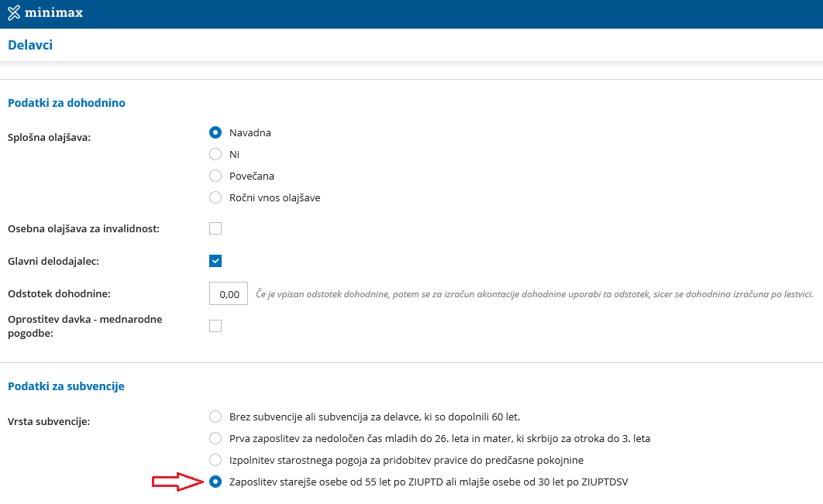Viewport: 823px width, 504px height.
Task: Select Navadna general allowance option
Action: click(215, 132)
